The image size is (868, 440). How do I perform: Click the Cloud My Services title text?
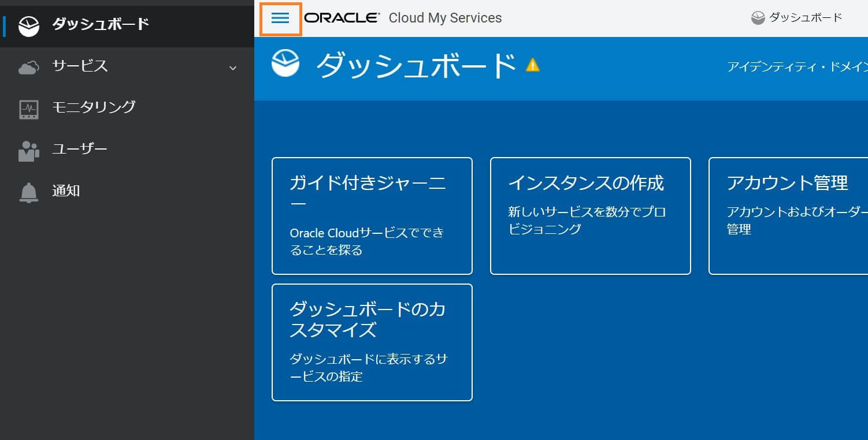(445, 18)
